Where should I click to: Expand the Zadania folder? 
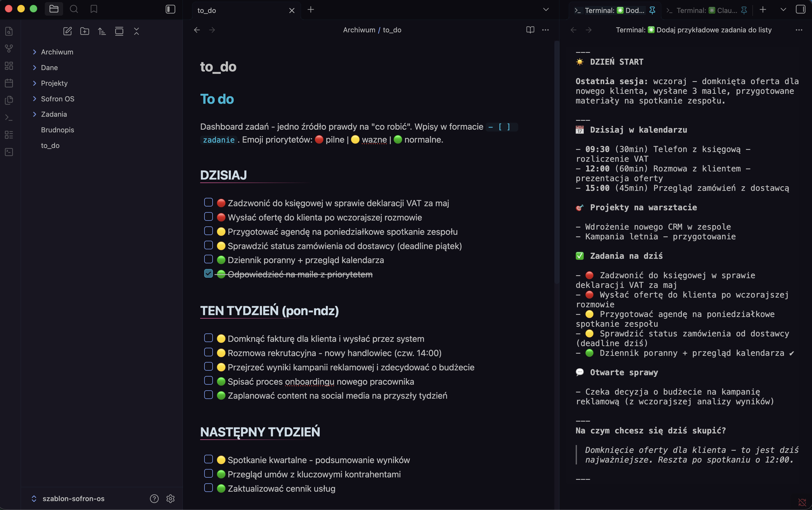pyautogui.click(x=35, y=114)
